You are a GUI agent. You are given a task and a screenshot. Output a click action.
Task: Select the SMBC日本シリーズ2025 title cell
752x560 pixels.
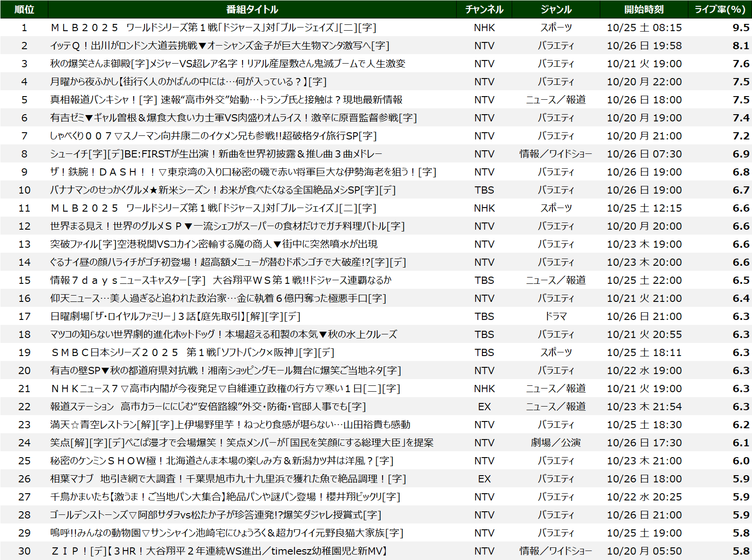tap(193, 352)
